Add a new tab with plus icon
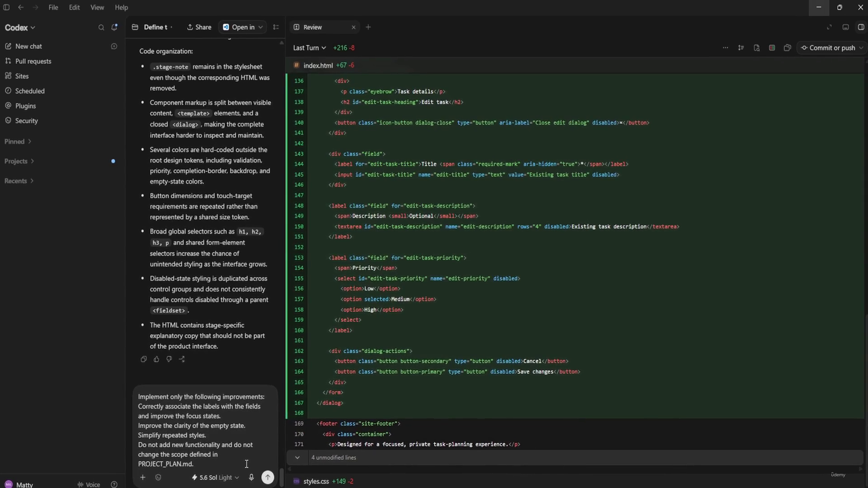 pos(368,28)
